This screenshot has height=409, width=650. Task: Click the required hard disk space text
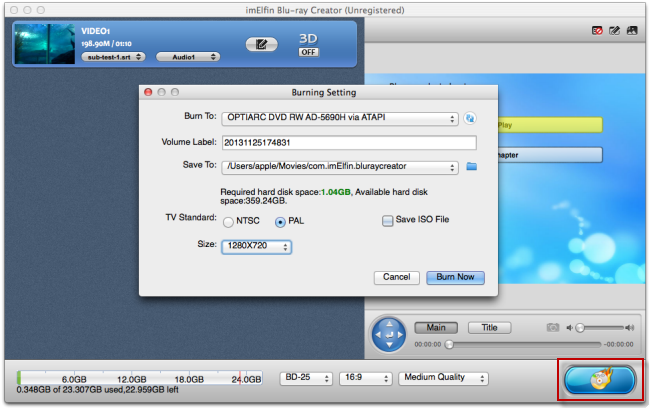(x=324, y=196)
